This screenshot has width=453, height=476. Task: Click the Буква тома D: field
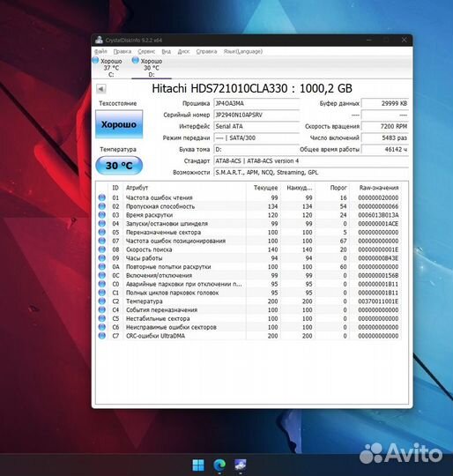tap(256, 149)
